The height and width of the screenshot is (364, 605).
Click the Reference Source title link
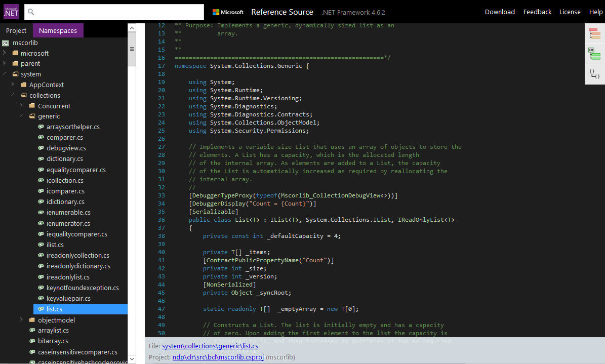(282, 12)
